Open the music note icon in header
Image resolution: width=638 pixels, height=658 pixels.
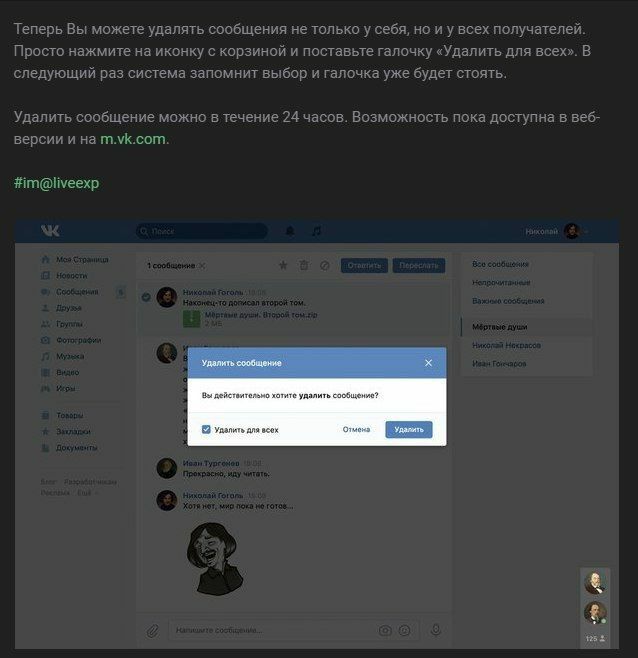coord(316,231)
